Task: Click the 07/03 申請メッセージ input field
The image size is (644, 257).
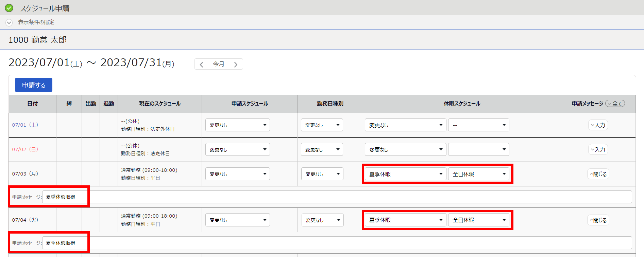Action: (337, 197)
